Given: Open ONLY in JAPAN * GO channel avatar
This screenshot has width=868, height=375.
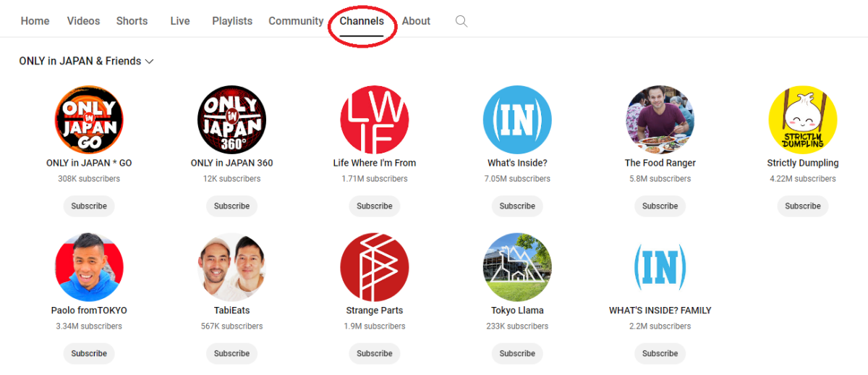Looking at the screenshot, I should point(89,119).
